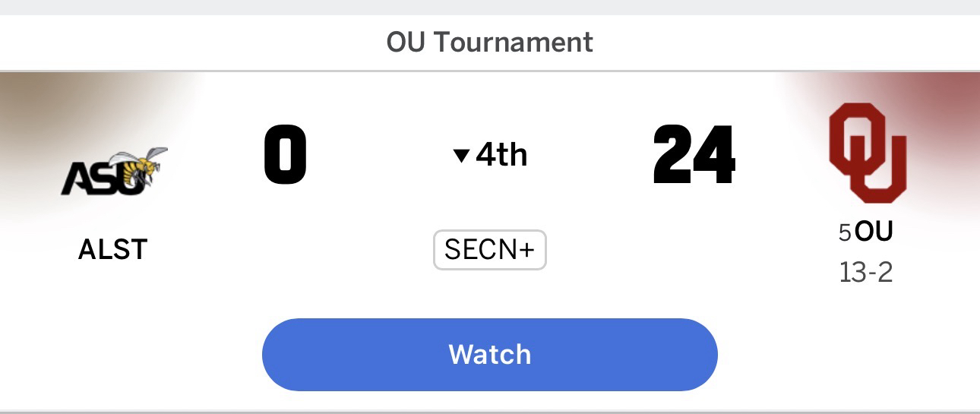The width and height of the screenshot is (980, 414).
Task: Select the bold OU team name label
Action: pos(874,232)
